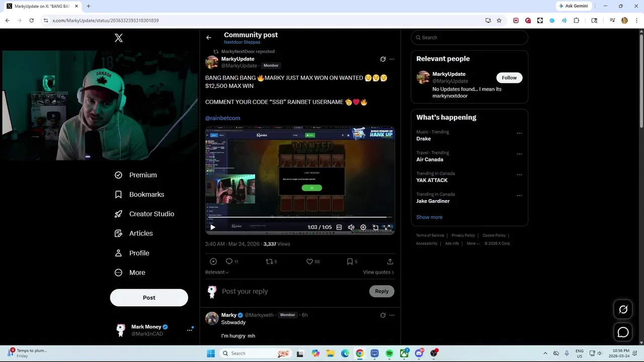Click the Reply button
This screenshot has width=644, height=362.
pyautogui.click(x=382, y=291)
